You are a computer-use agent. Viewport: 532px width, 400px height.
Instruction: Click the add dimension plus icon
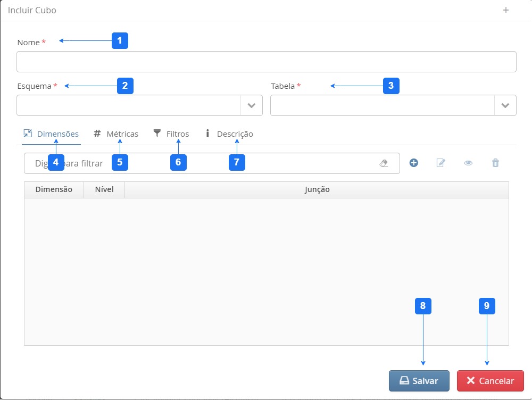pyautogui.click(x=413, y=163)
